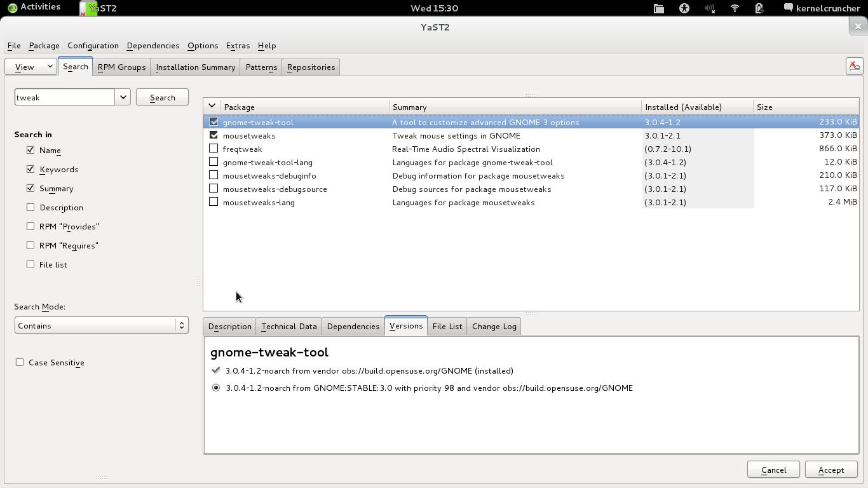
Task: Click the battery status icon
Action: pos(759,8)
